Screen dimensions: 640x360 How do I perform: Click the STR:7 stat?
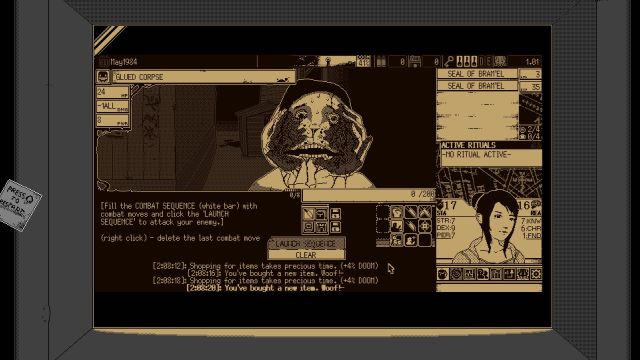[446, 221]
